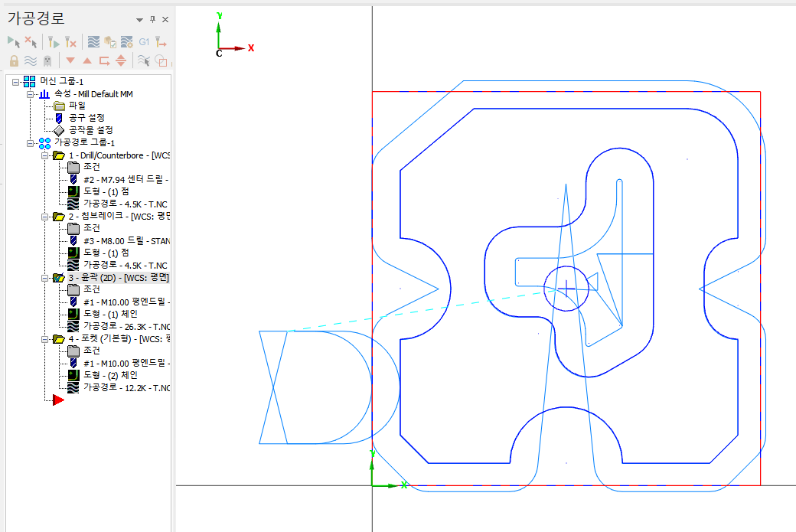Screen dimensions: 796x532
Task: Click the drill point circle in graphics view
Action: [566, 289]
